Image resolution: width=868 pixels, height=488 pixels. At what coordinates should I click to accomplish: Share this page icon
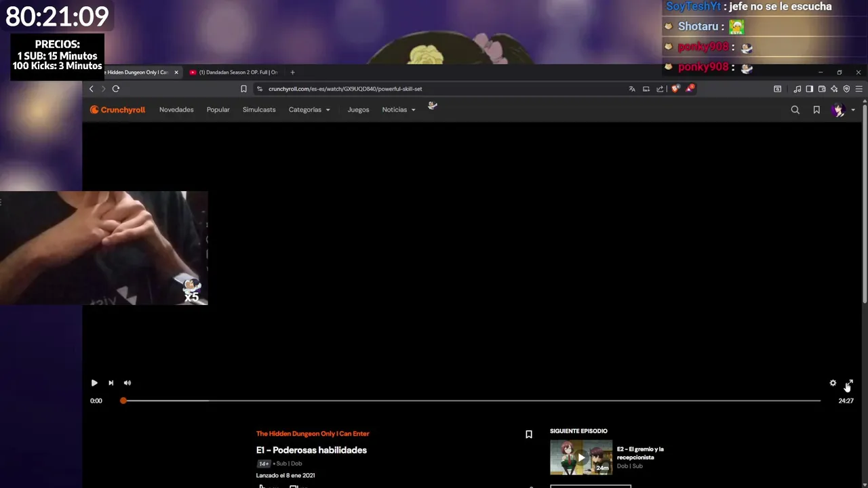tap(660, 89)
